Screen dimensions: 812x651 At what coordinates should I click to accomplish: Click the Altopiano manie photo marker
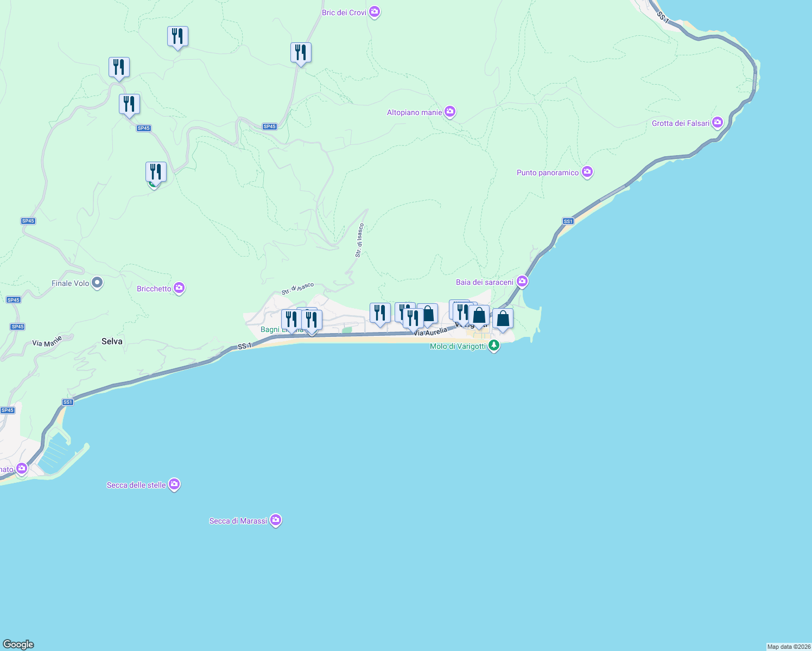[x=449, y=111]
